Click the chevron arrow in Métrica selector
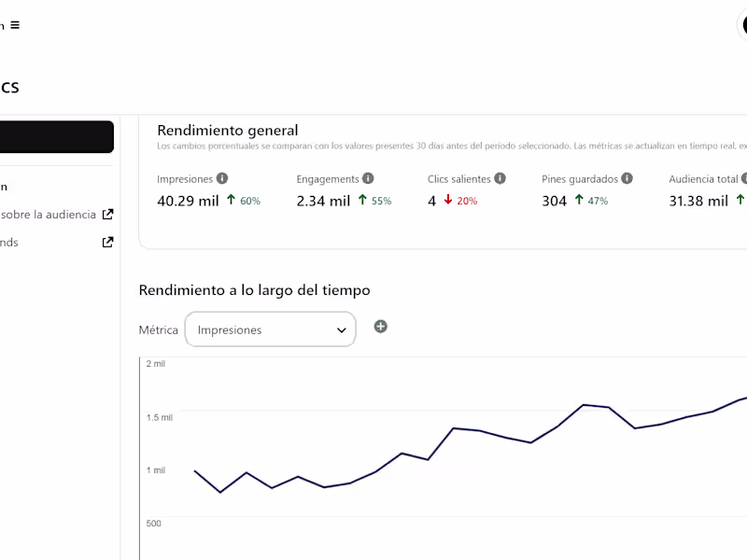The width and height of the screenshot is (747, 560). click(341, 329)
